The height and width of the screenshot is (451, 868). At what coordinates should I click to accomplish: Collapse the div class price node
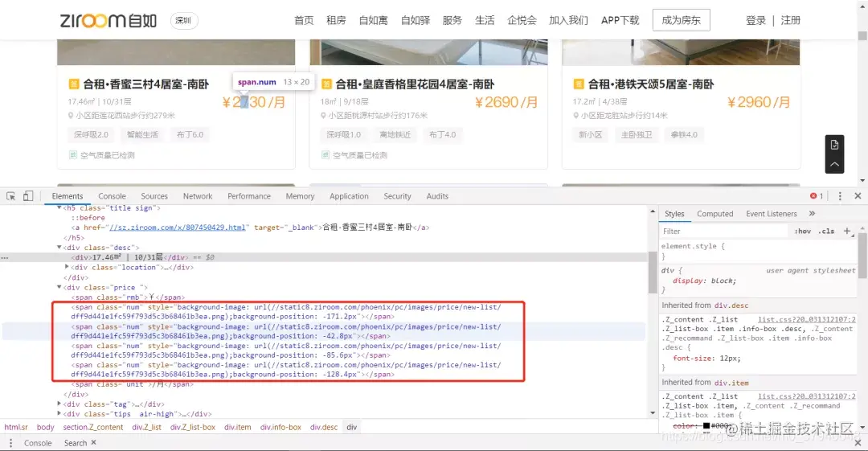(x=59, y=287)
